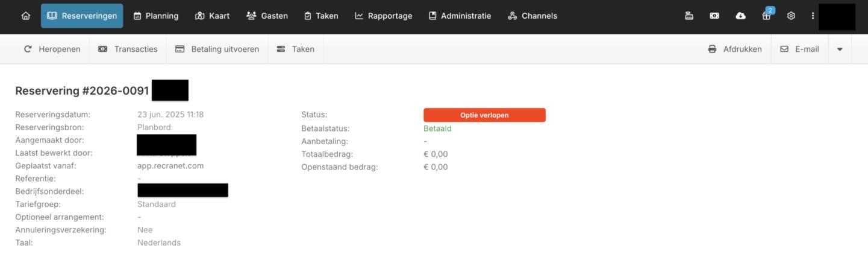Go to the home icon
The image size is (868, 257).
point(25,16)
